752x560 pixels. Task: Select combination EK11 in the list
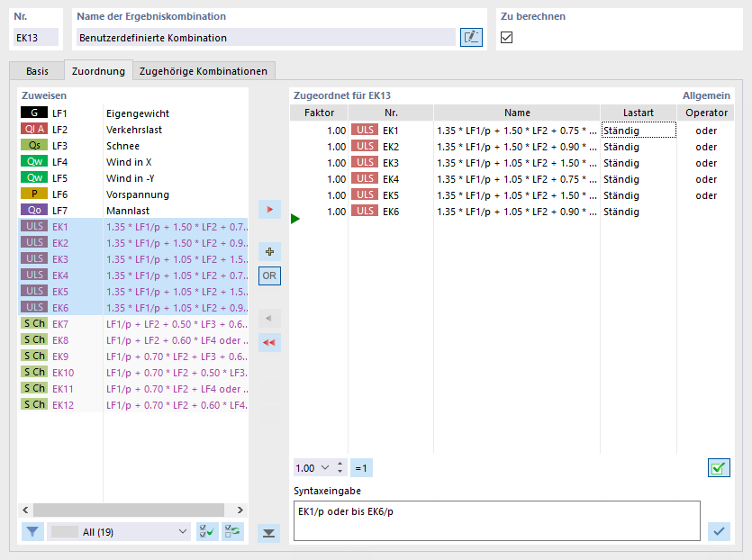tap(133, 389)
